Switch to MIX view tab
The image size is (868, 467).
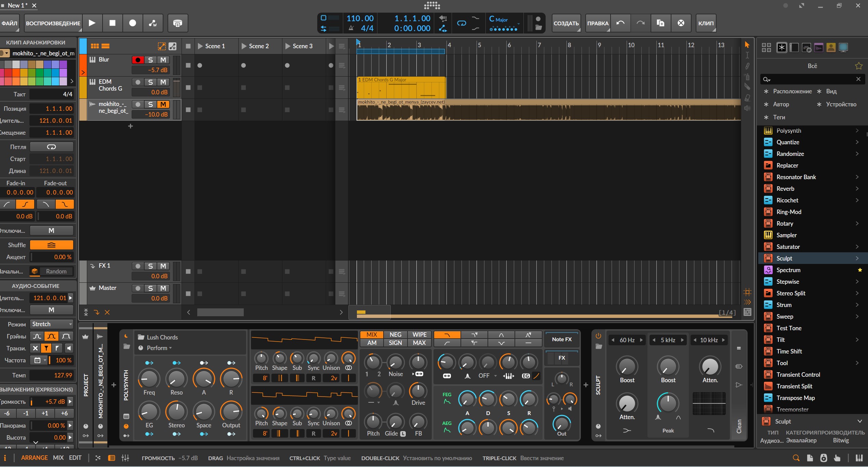(58, 457)
